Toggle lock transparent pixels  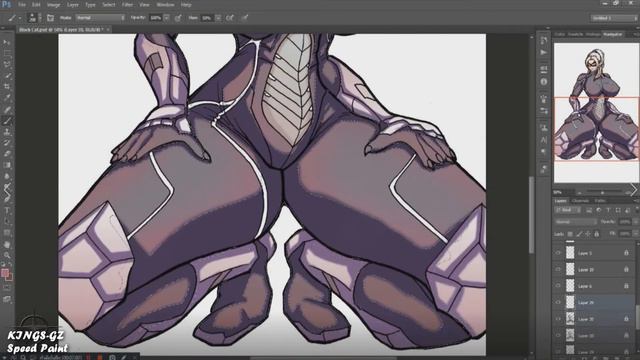[x=570, y=234]
